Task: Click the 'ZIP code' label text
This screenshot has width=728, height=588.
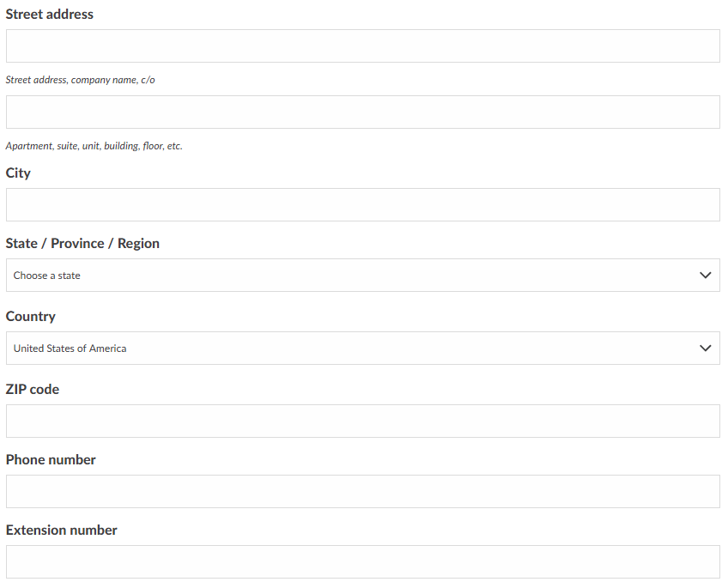Action: pos(33,390)
